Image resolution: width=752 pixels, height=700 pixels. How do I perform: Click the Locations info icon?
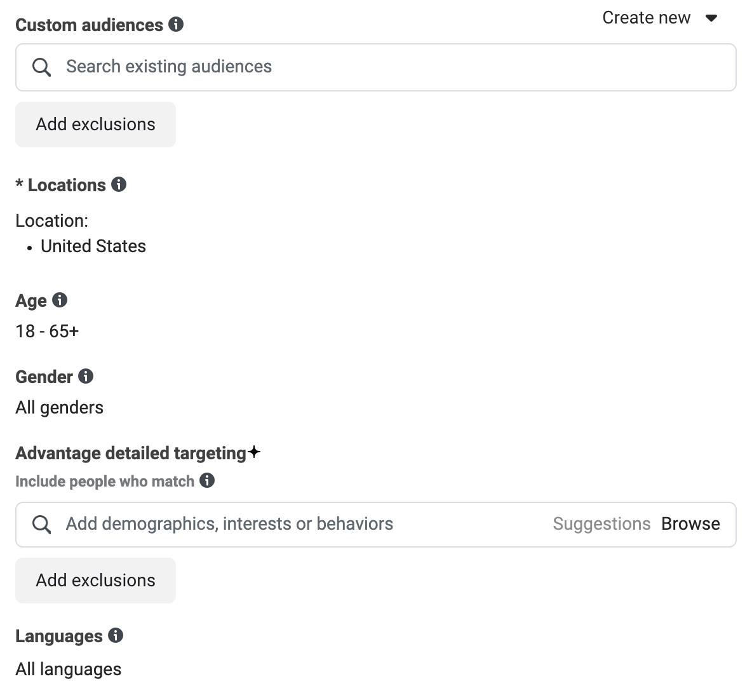pyautogui.click(x=119, y=184)
